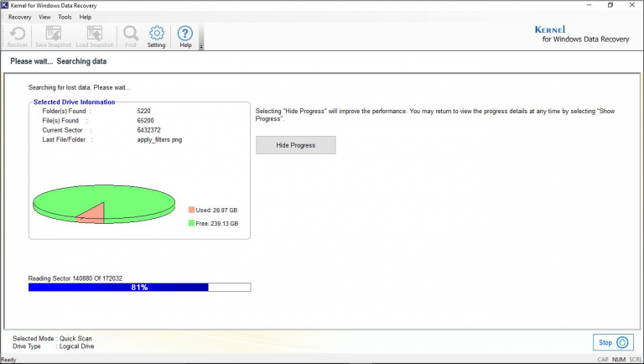Image resolution: width=644 pixels, height=364 pixels.
Task: Click the 'apply_filters.png' last file value
Action: point(159,140)
